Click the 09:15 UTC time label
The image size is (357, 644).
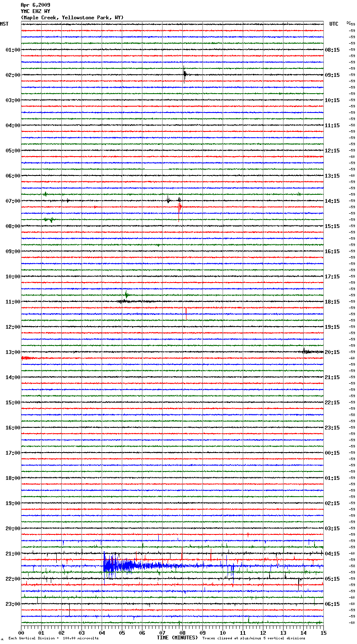coord(332,75)
